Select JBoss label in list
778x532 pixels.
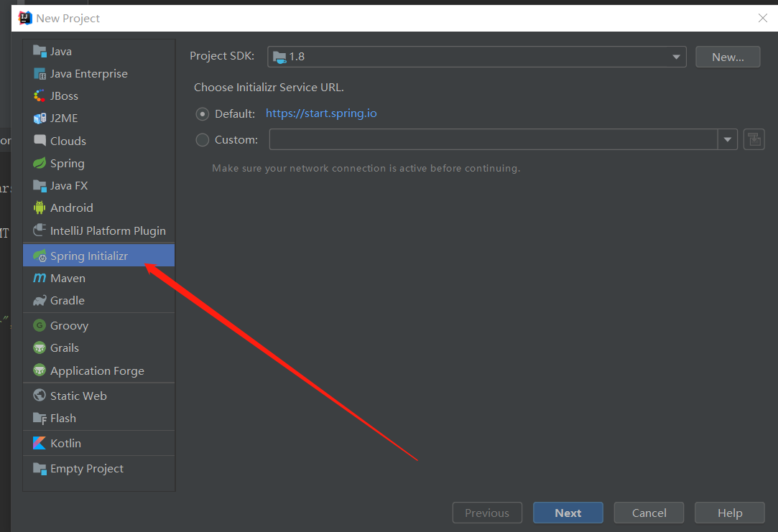64,96
